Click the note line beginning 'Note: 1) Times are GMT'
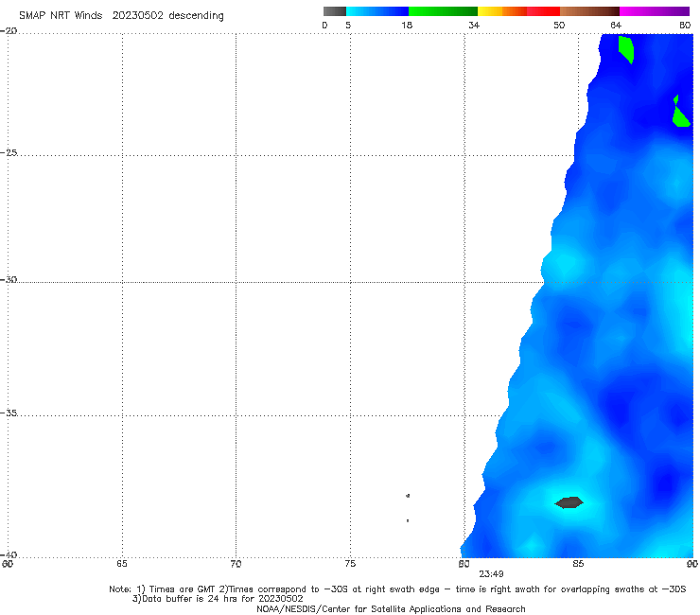 (x=397, y=589)
